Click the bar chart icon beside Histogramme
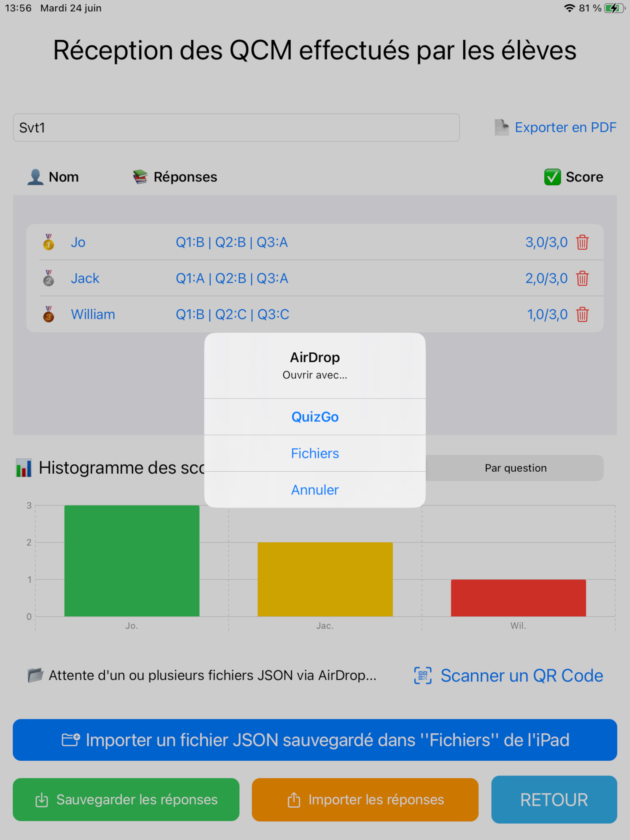The height and width of the screenshot is (840, 630). [x=24, y=468]
